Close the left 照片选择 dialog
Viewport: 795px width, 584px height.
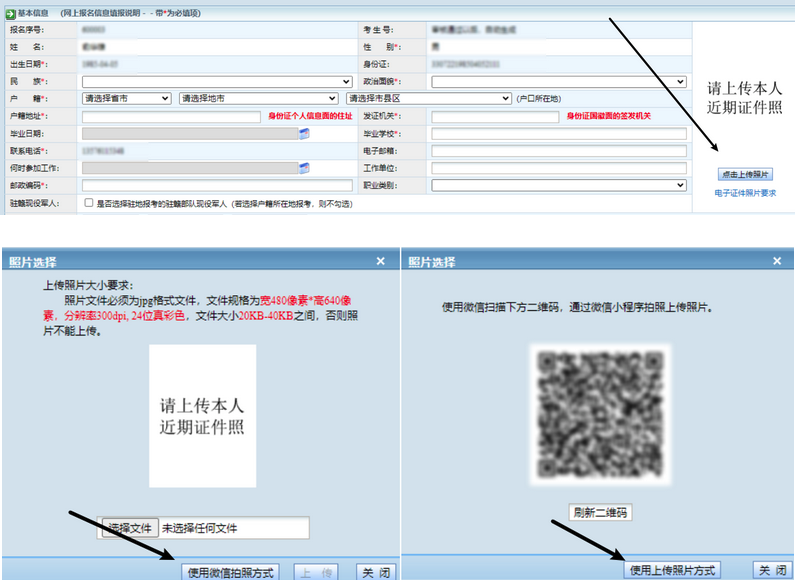pos(380,261)
